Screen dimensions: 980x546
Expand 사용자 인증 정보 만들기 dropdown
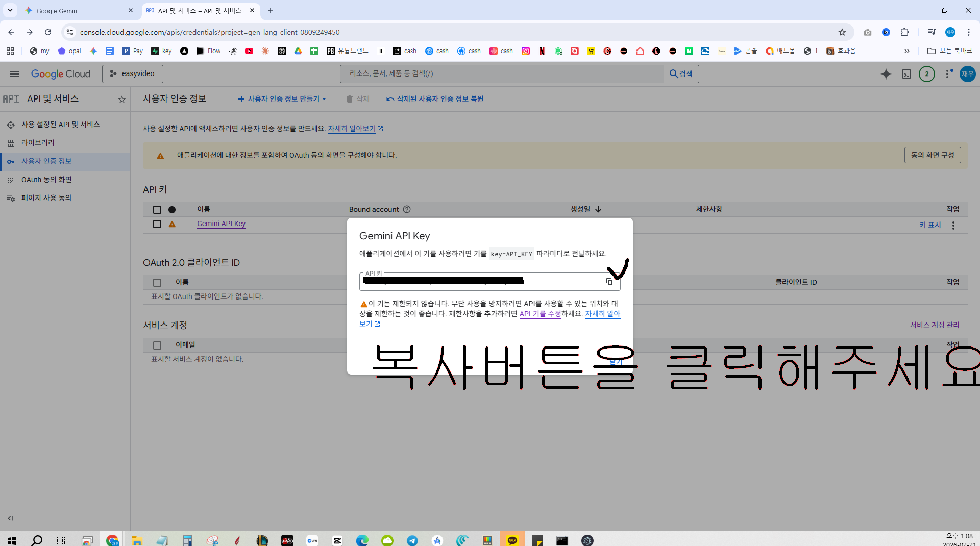[x=282, y=99]
